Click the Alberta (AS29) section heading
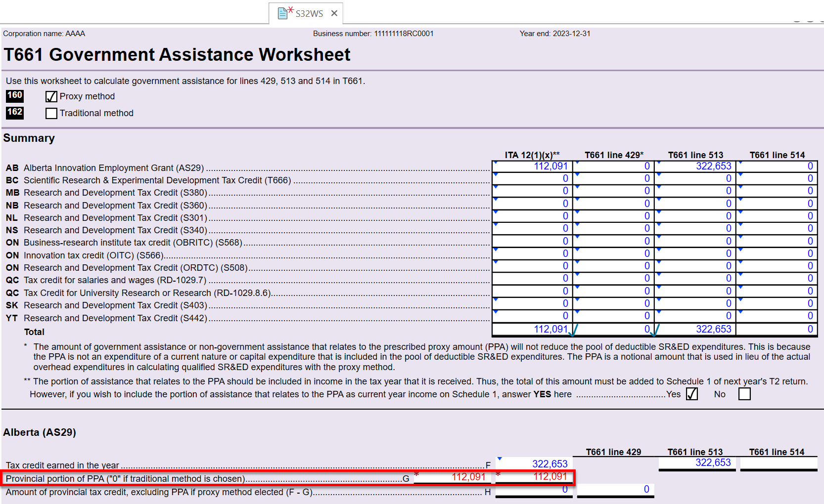The height and width of the screenshot is (504, 824). click(x=40, y=432)
